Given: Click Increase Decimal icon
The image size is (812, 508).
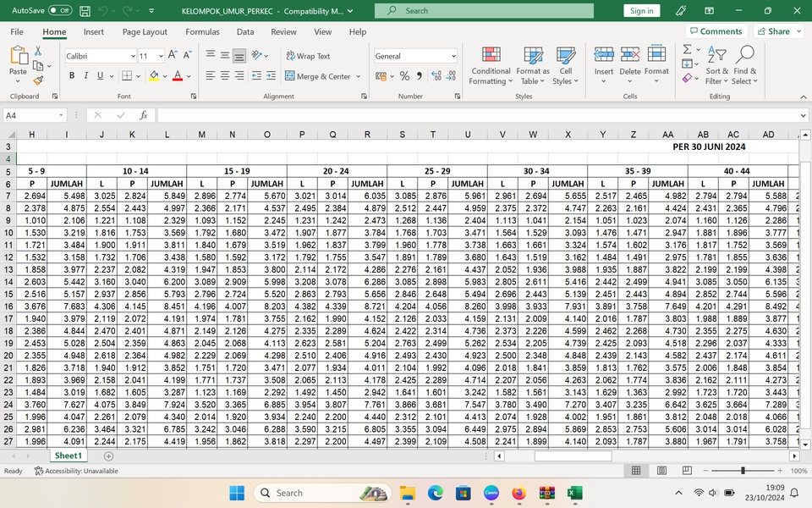Looking at the screenshot, I should click(x=436, y=76).
